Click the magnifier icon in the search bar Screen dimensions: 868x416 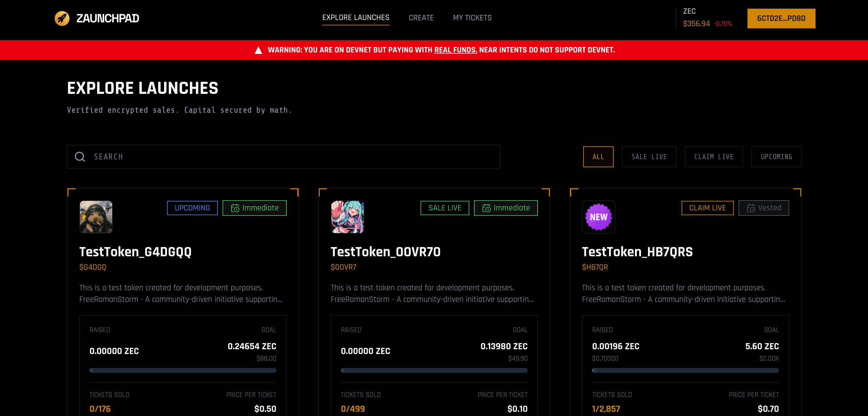pos(80,156)
